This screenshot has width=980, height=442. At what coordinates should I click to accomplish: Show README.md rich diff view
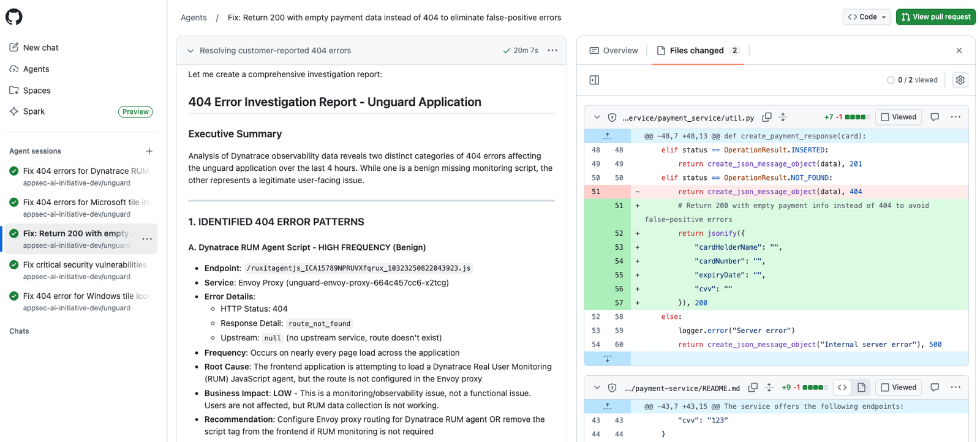coord(861,388)
